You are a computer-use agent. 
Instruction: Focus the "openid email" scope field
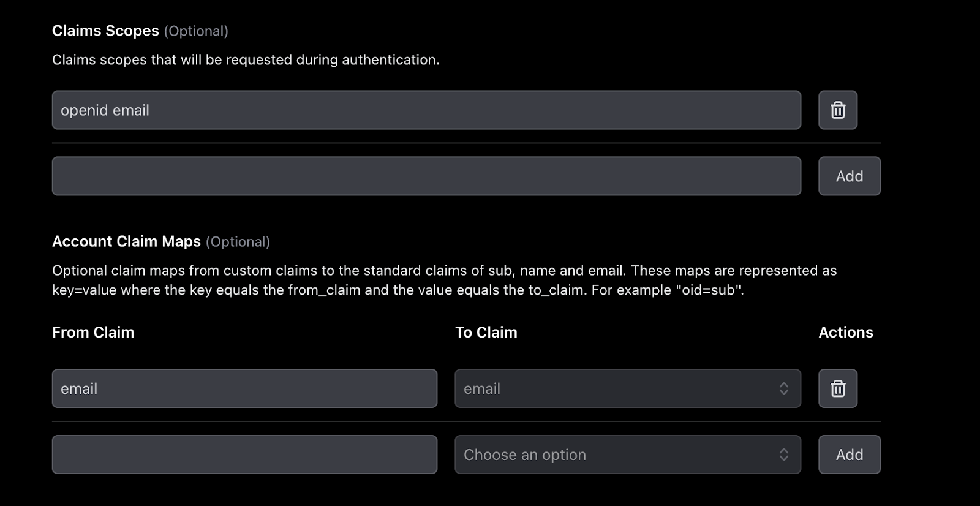pos(426,110)
